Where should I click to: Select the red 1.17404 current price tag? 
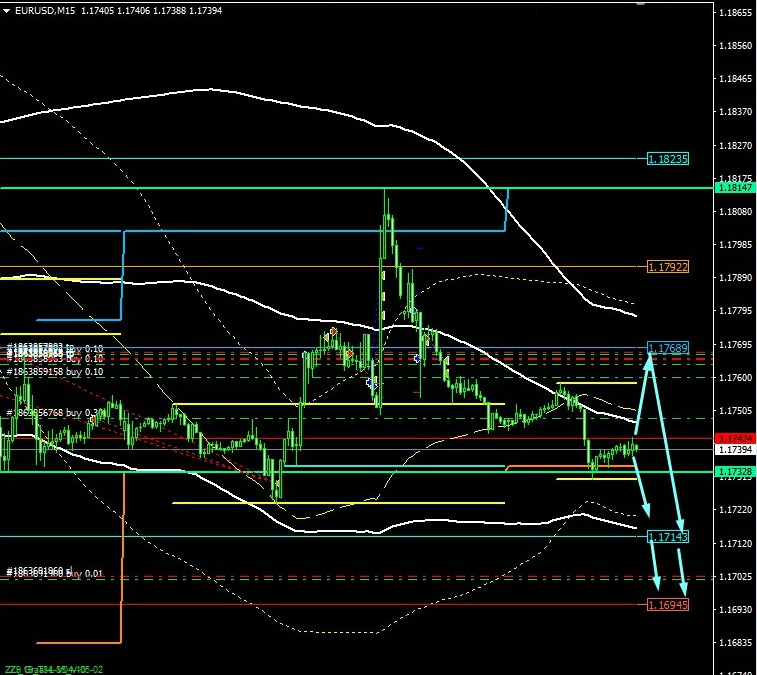point(735,439)
